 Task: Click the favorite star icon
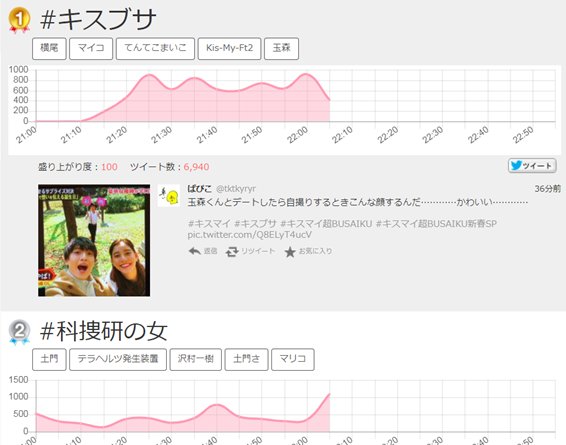290,252
